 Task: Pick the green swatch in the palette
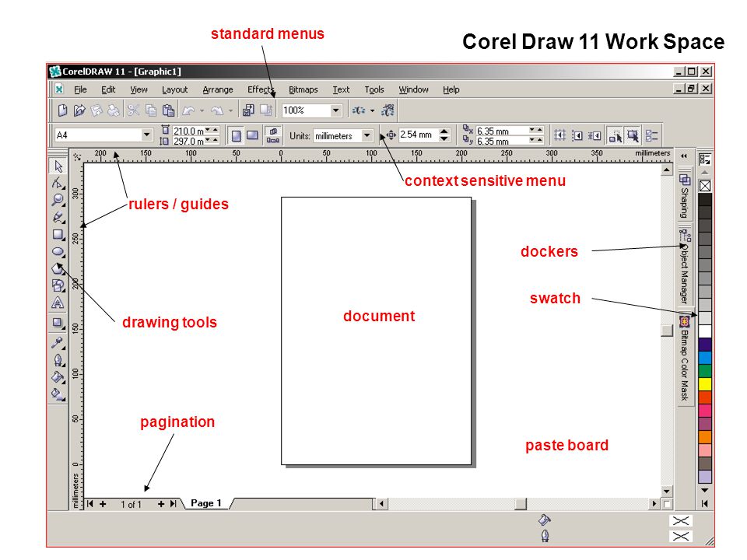pos(705,371)
